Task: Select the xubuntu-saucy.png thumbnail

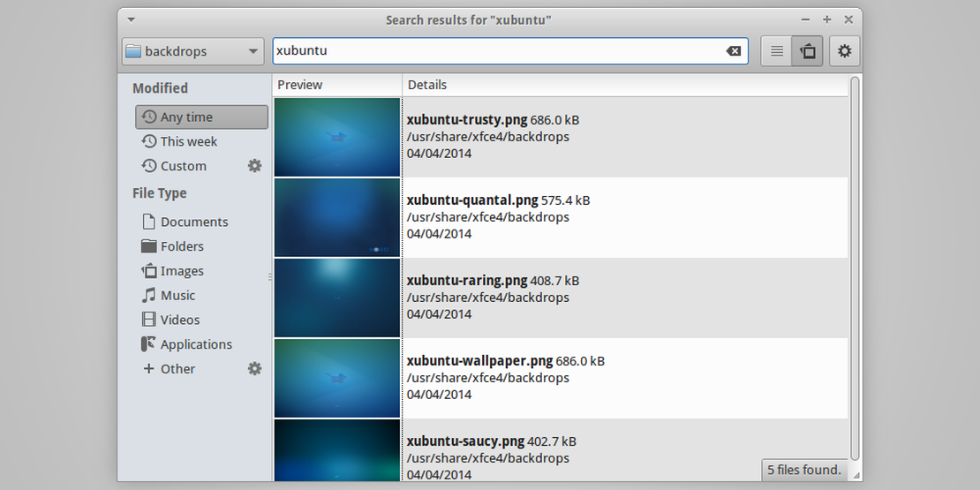Action: [x=337, y=450]
